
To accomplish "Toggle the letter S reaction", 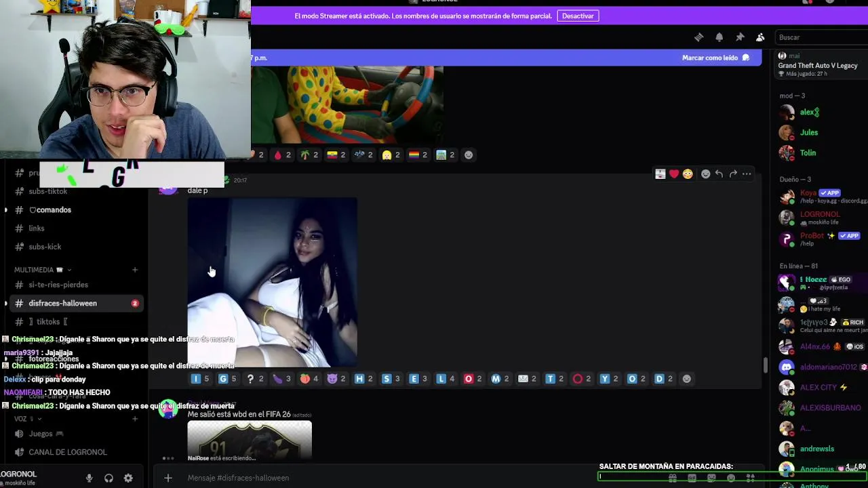I will [391, 379].
